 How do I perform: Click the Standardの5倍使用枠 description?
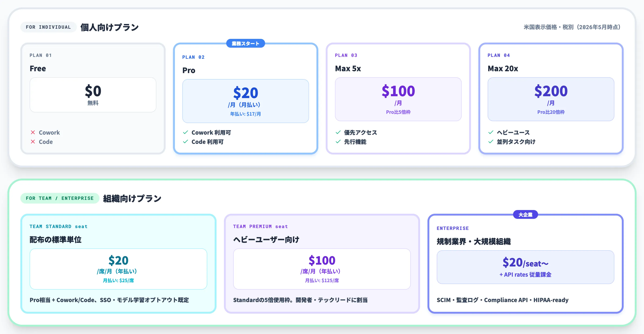(300, 300)
